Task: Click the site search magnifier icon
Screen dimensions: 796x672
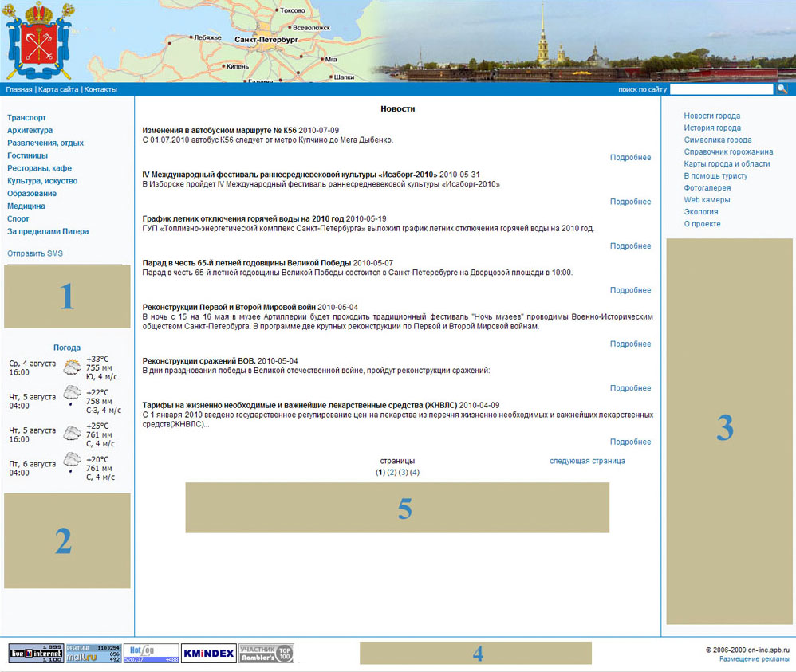Action: click(x=782, y=89)
